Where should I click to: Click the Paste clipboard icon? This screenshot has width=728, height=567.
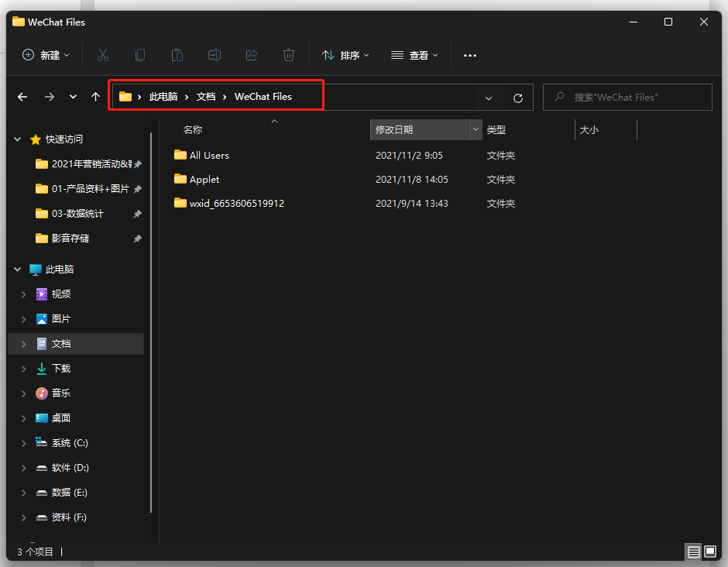pos(177,55)
